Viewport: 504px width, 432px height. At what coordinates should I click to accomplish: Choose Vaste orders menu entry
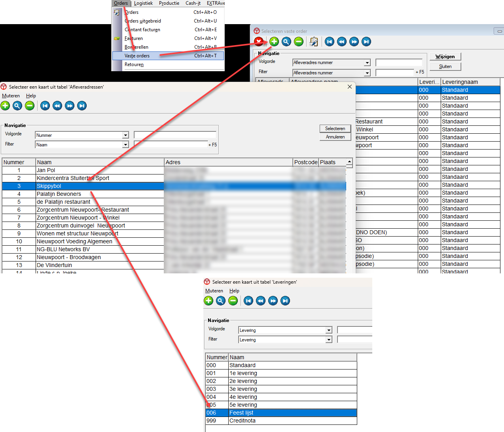point(168,56)
